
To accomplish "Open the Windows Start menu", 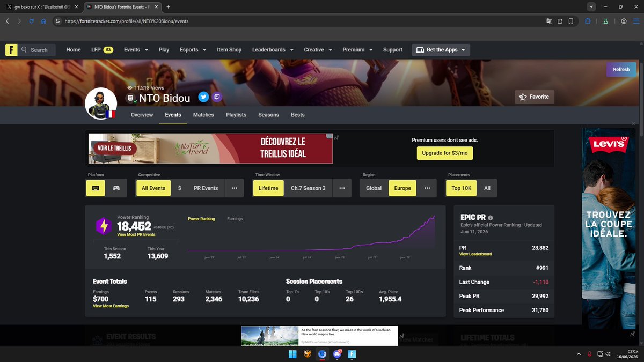I will point(292,354).
